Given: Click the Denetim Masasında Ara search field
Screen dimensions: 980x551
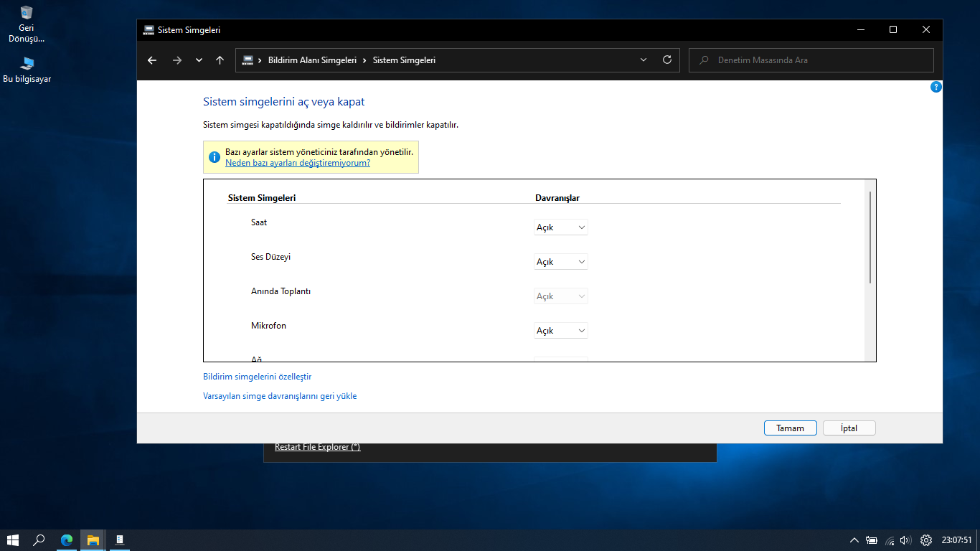Looking at the screenshot, I should pyautogui.click(x=818, y=60).
